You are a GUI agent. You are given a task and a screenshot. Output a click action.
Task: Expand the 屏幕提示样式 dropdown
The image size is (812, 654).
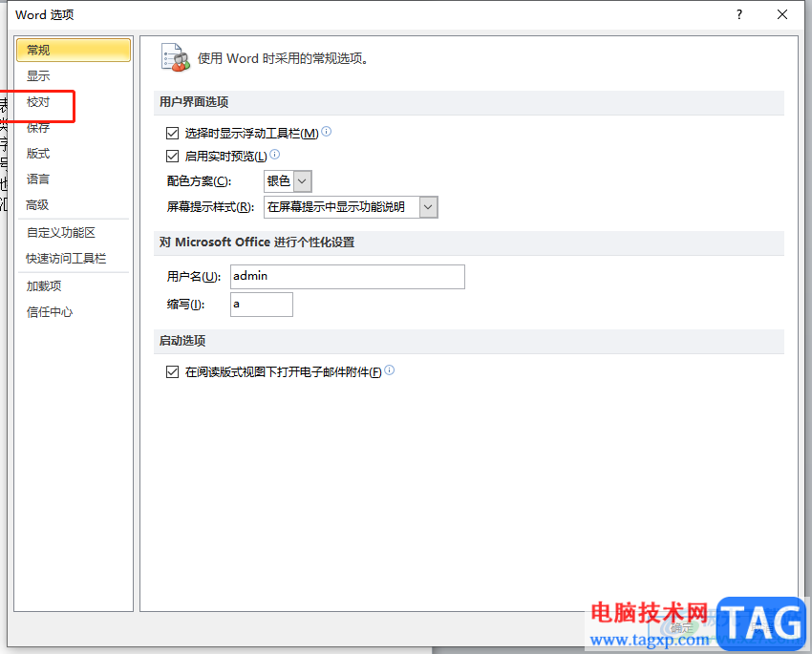coord(428,207)
